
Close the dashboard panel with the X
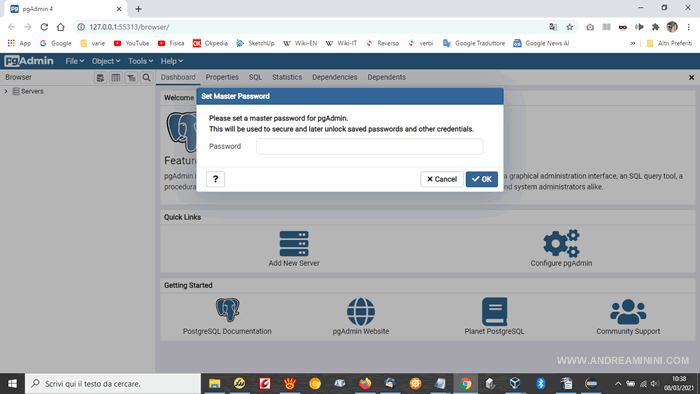tap(692, 77)
